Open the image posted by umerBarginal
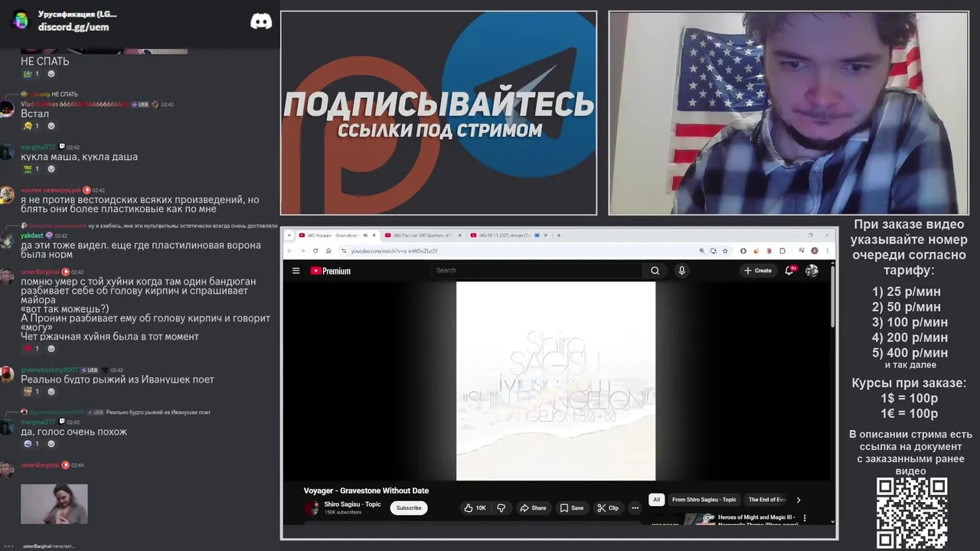Screen dimensions: 980x551 click(54, 504)
